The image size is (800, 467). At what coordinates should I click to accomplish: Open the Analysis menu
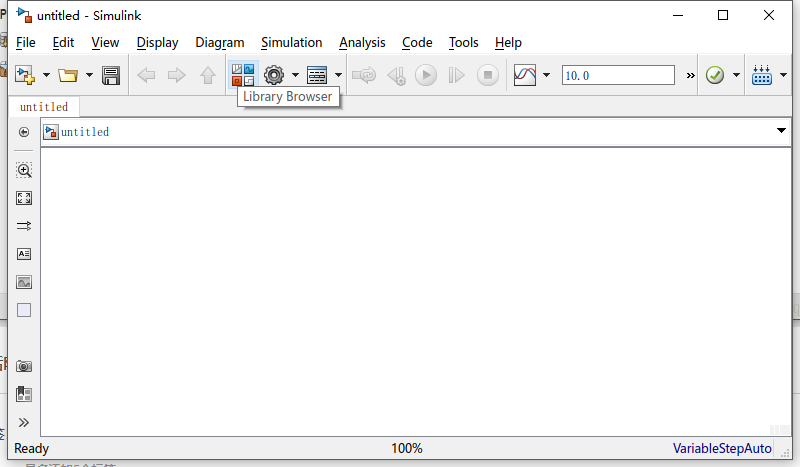pyautogui.click(x=362, y=42)
